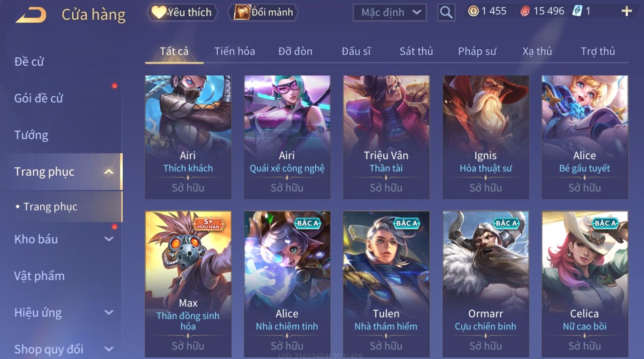The height and width of the screenshot is (359, 644).
Task: Expand the Kho báu sidebar section
Action: tap(109, 239)
